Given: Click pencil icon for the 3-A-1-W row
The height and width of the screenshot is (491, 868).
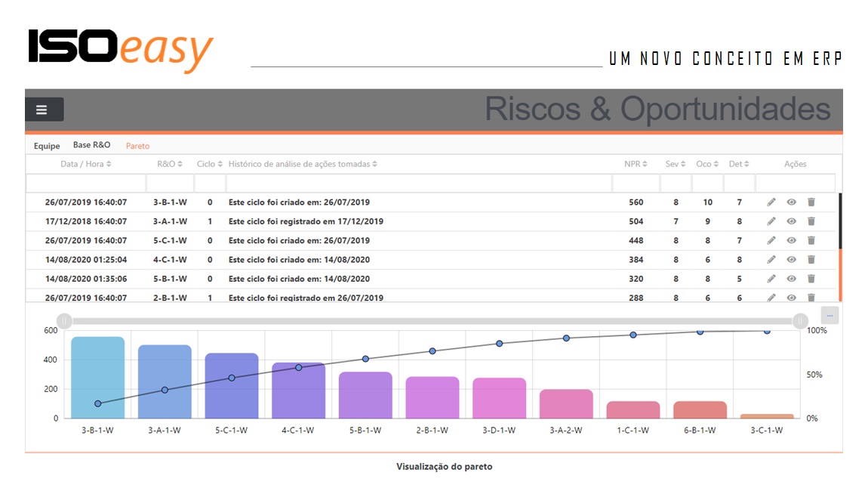Looking at the screenshot, I should [771, 221].
